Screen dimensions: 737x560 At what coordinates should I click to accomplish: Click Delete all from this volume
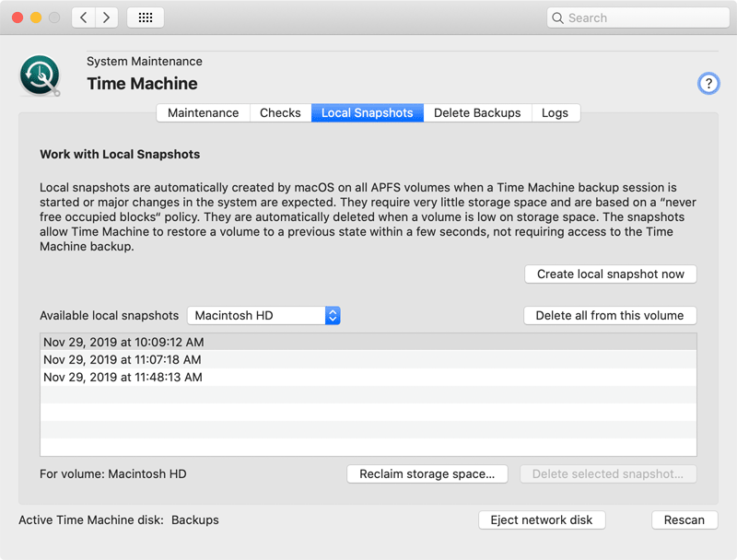pyautogui.click(x=610, y=315)
